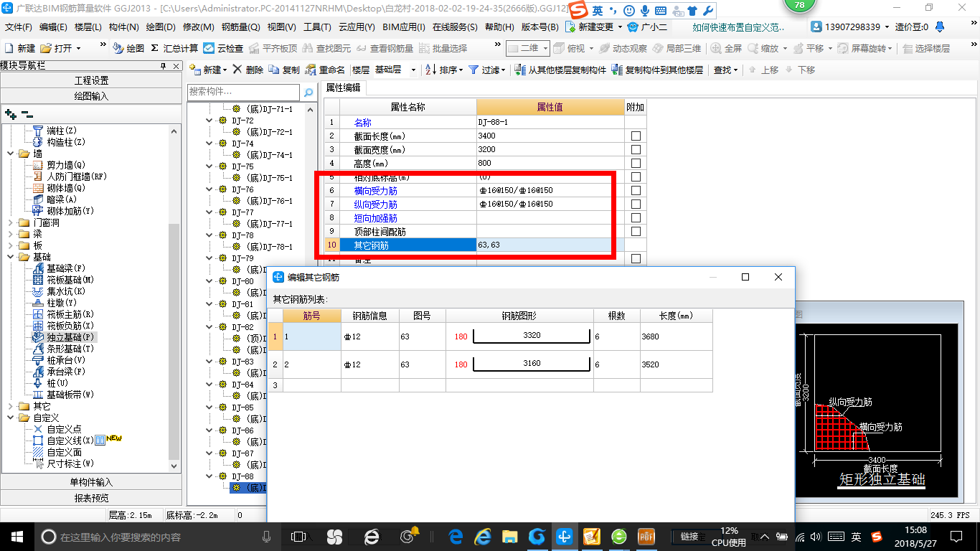The height and width of the screenshot is (551, 980).
Task: Select 集水坑(K) sump pit item
Action: (x=66, y=291)
